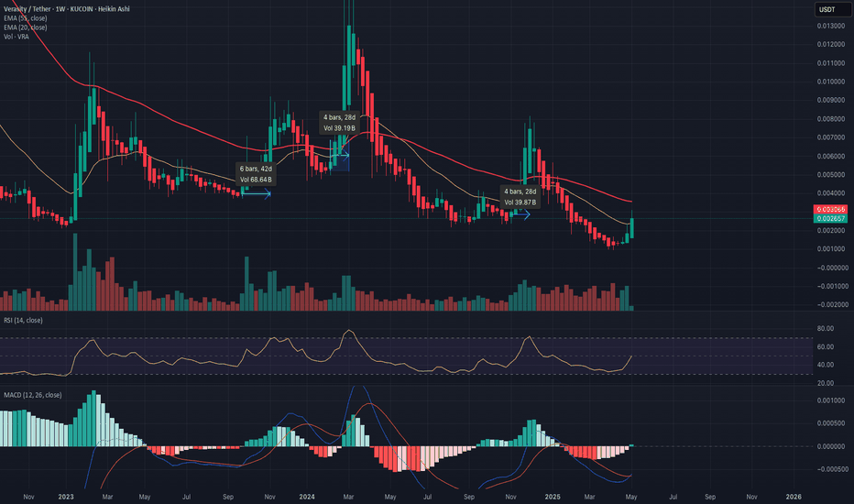The width and height of the screenshot is (854, 504).
Task: Click the RSI 40.00 scale label
Action: (x=826, y=365)
